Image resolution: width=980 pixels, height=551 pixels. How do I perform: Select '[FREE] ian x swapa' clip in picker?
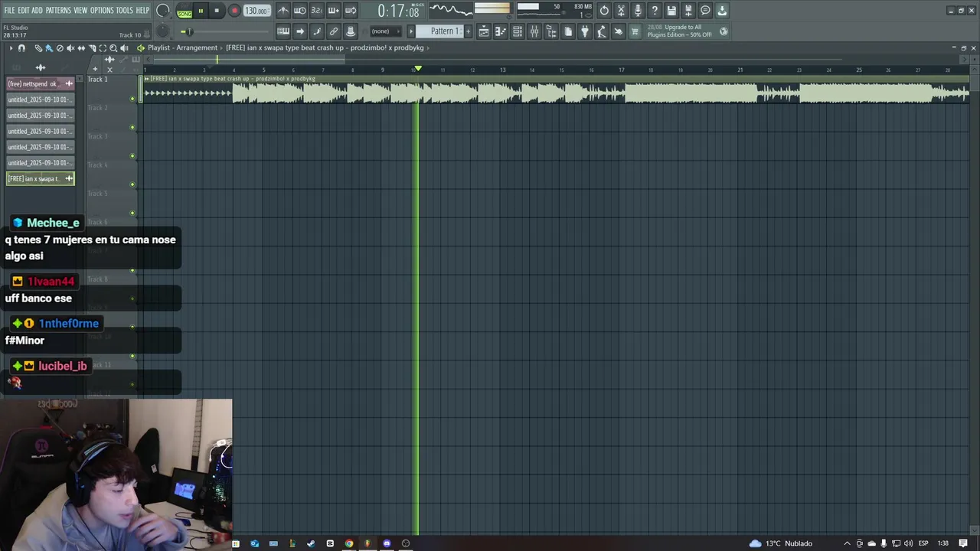[41, 178]
